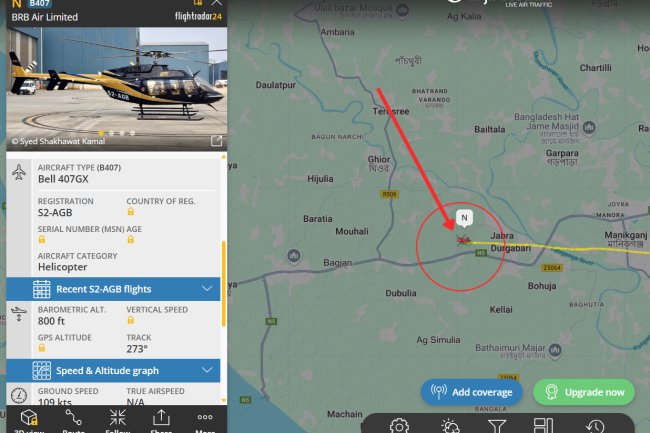Click the helicopter photo thumbnail
This screenshot has width=650, height=433.
116,89
